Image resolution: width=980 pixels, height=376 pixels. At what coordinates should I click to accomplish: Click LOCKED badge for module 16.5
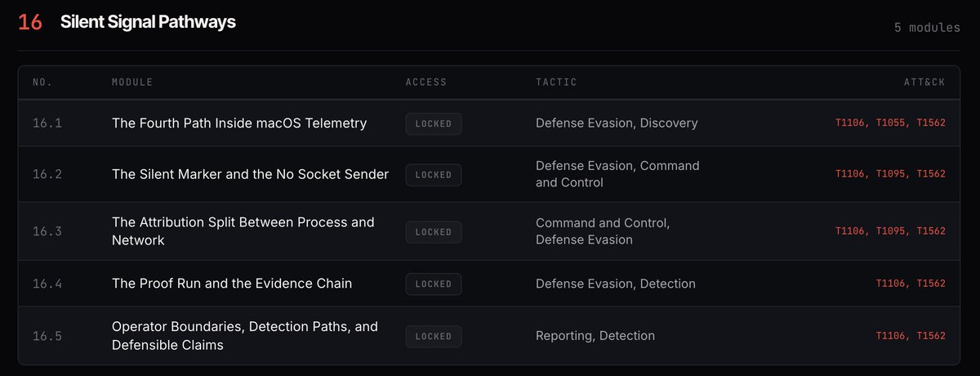pos(434,337)
